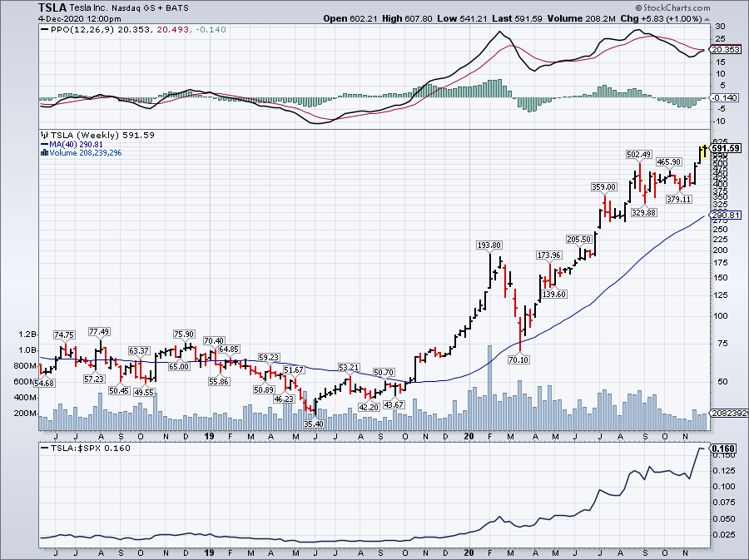Select the Tesla Inc. company name
Image resolution: width=749 pixels, height=560 pixels.
coord(89,8)
